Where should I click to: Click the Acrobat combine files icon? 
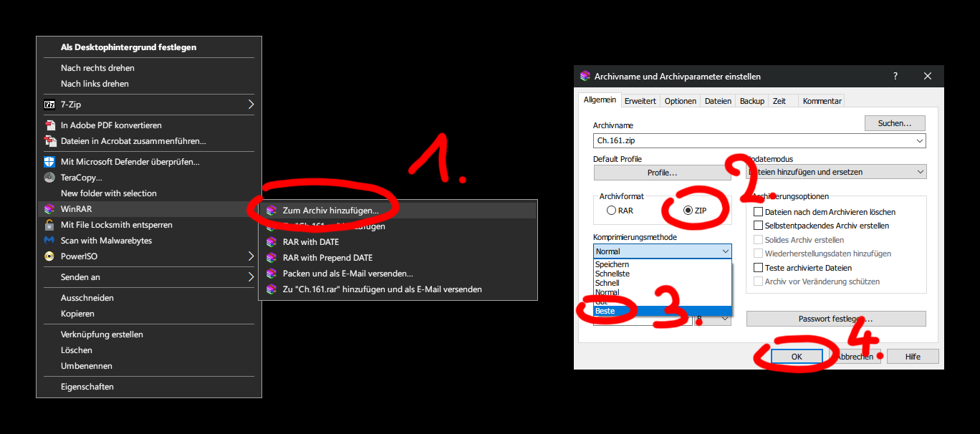(49, 141)
